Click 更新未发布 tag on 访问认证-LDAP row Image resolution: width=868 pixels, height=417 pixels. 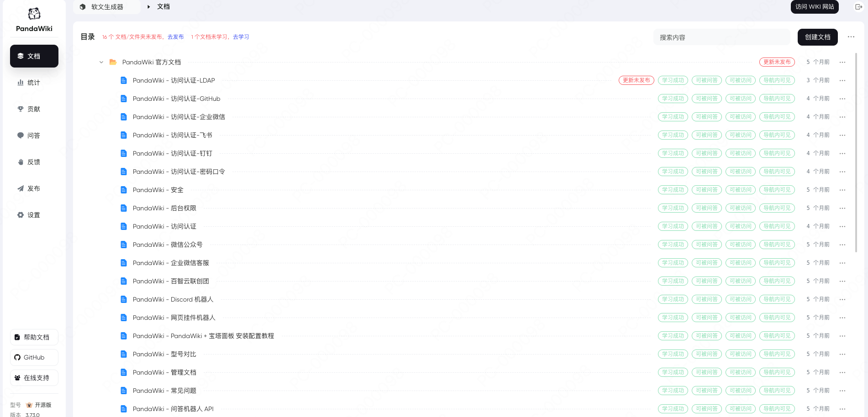pyautogui.click(x=637, y=80)
